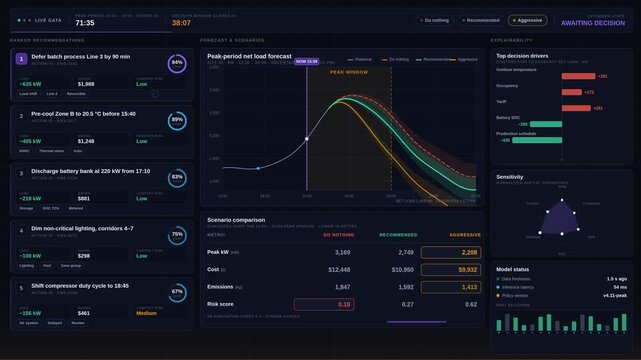The height and width of the screenshot is (360, 641).
Task: Click the 71:35 peak period countdown
Action: [x=85, y=23]
